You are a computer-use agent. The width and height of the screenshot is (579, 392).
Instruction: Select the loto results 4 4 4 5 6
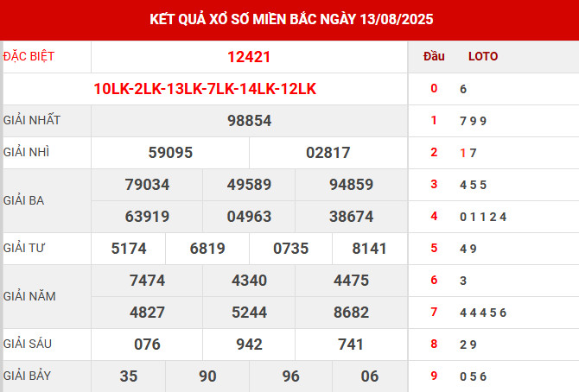point(483,313)
